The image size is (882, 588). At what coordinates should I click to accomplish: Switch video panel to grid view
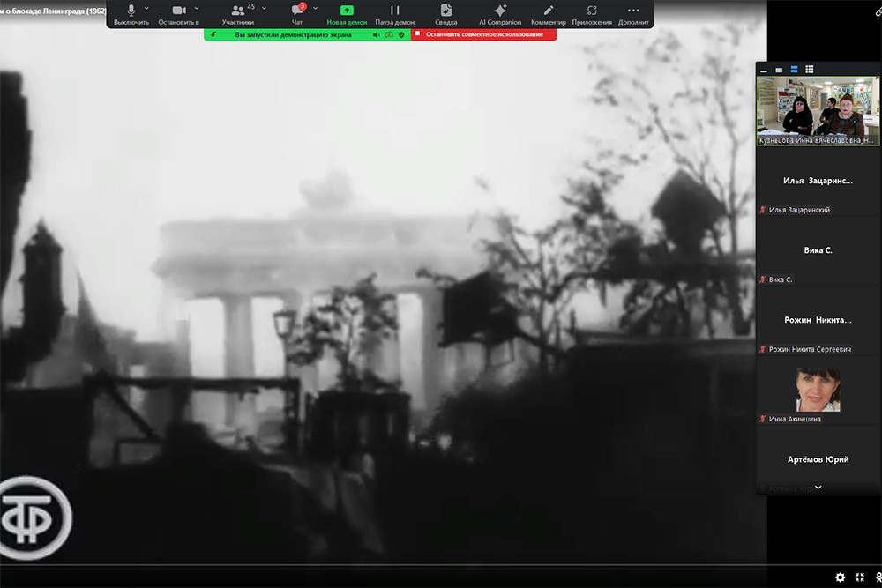point(810,70)
